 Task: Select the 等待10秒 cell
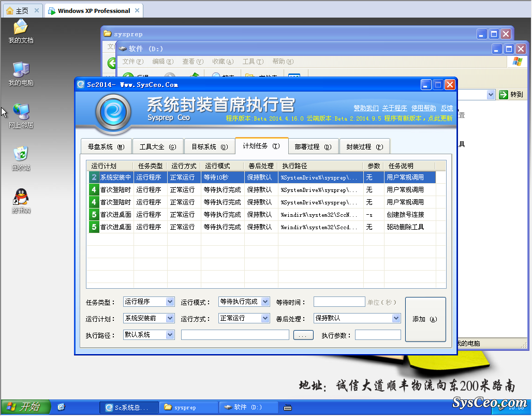[x=223, y=177]
